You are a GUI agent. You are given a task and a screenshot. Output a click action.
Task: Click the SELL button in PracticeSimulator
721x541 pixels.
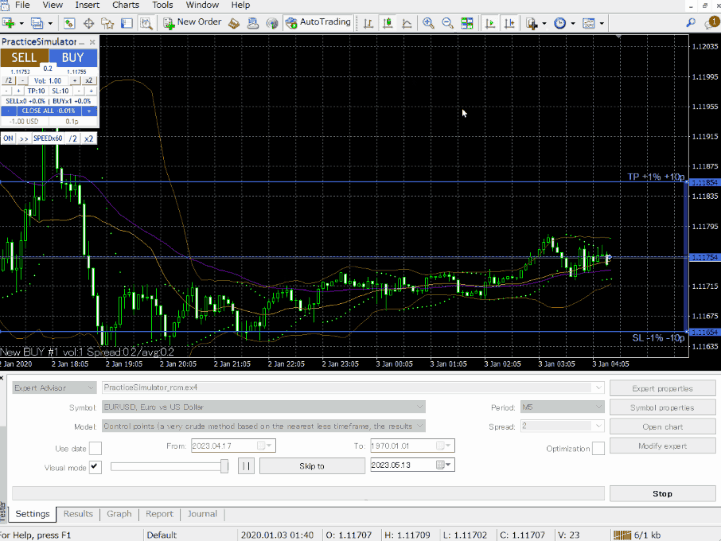(x=24, y=58)
